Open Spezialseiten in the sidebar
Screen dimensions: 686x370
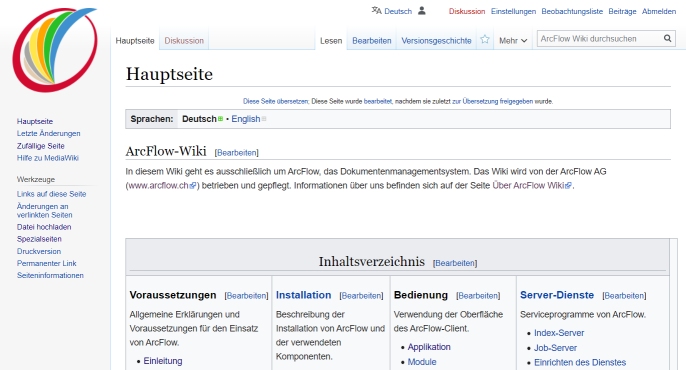point(39,239)
